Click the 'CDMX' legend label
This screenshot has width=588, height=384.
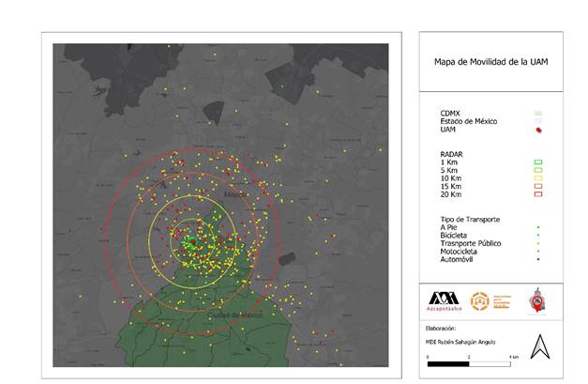point(450,113)
